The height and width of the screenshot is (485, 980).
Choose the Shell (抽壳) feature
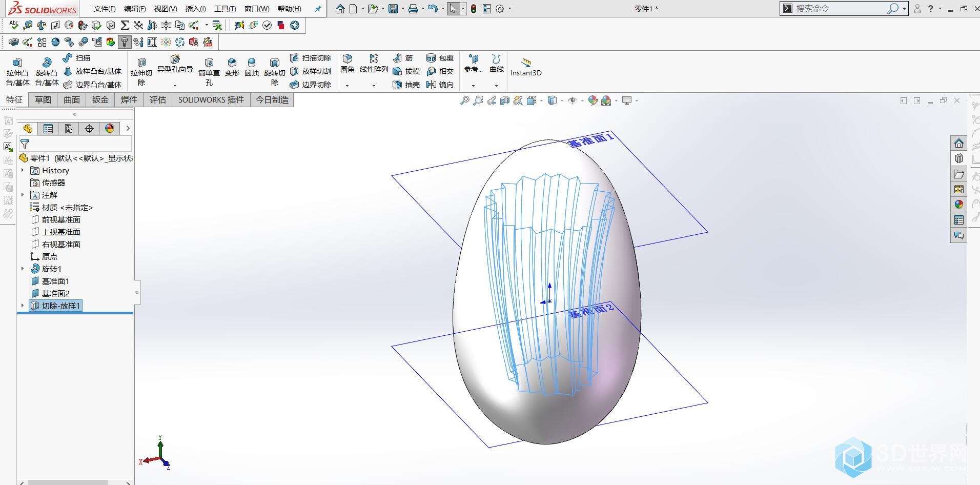click(406, 85)
